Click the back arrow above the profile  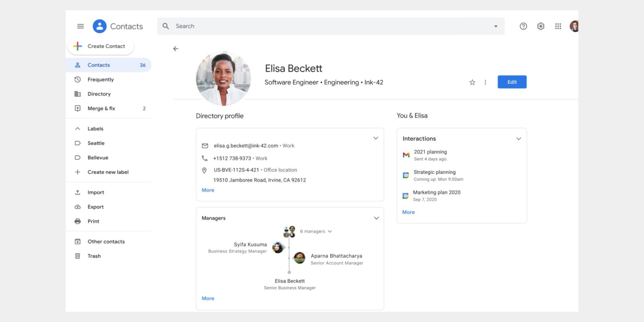pyautogui.click(x=175, y=49)
